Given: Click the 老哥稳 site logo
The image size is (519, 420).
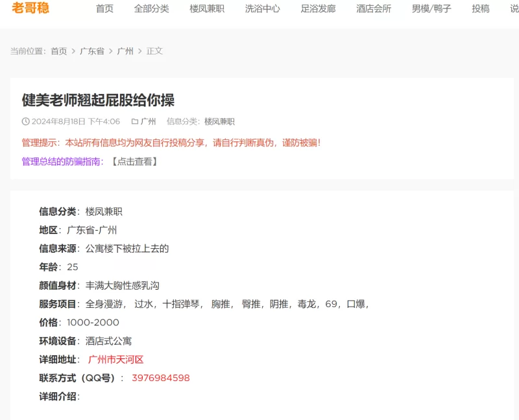Looking at the screenshot, I should [x=30, y=8].
